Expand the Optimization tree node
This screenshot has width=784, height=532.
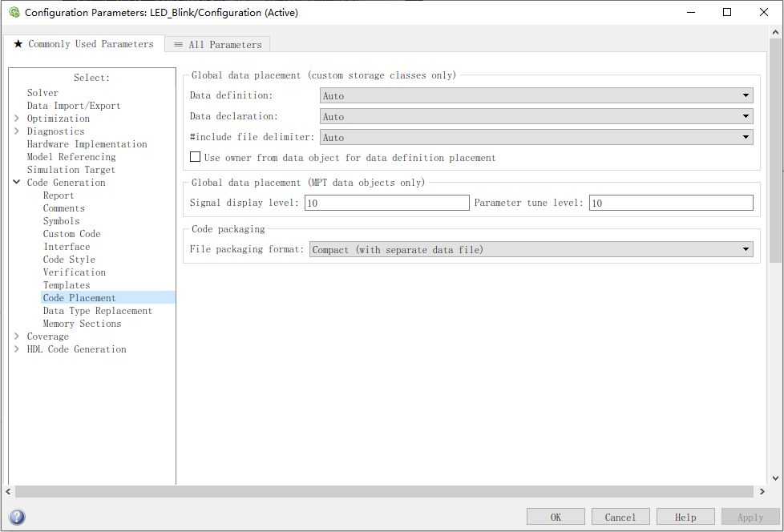(x=17, y=119)
